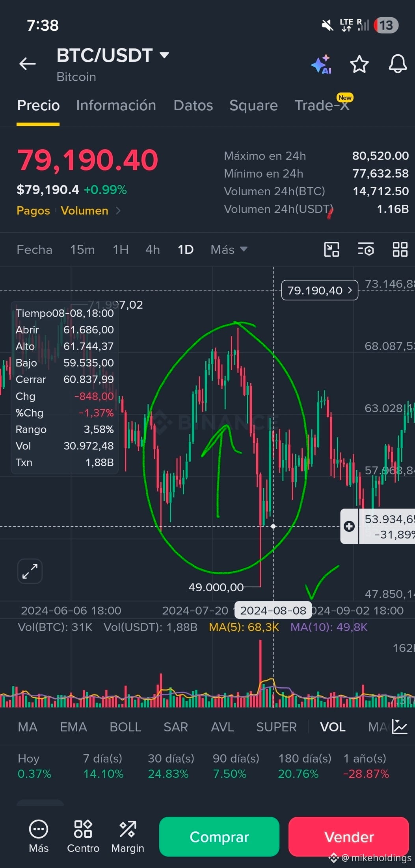Switch to the Información tab
The height and width of the screenshot is (868, 415).
pyautogui.click(x=116, y=105)
